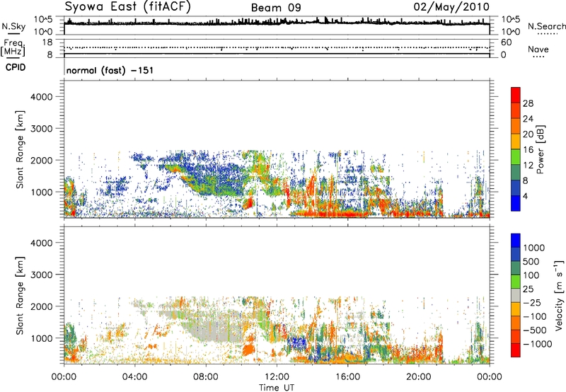Click the '3000' range tick in the velocity panel
The image size is (566, 392).
pos(42,275)
